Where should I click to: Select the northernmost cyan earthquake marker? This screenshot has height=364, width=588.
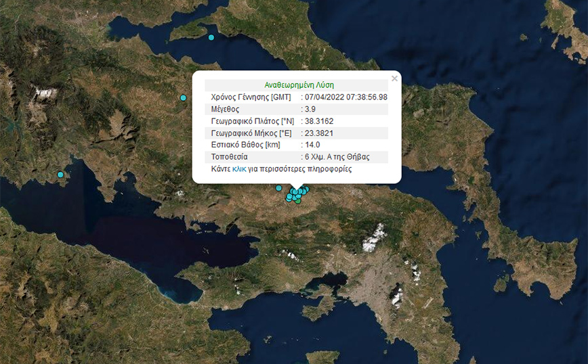point(211,38)
